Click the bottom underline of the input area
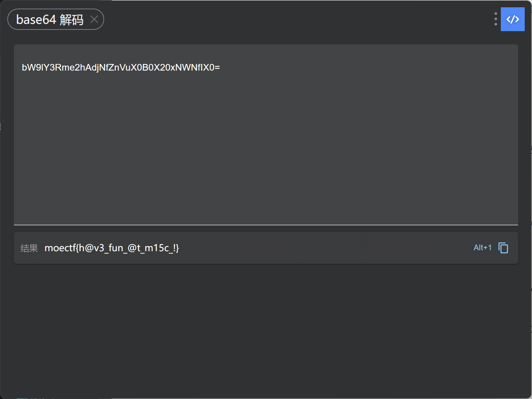532x399 pixels. tap(266, 225)
